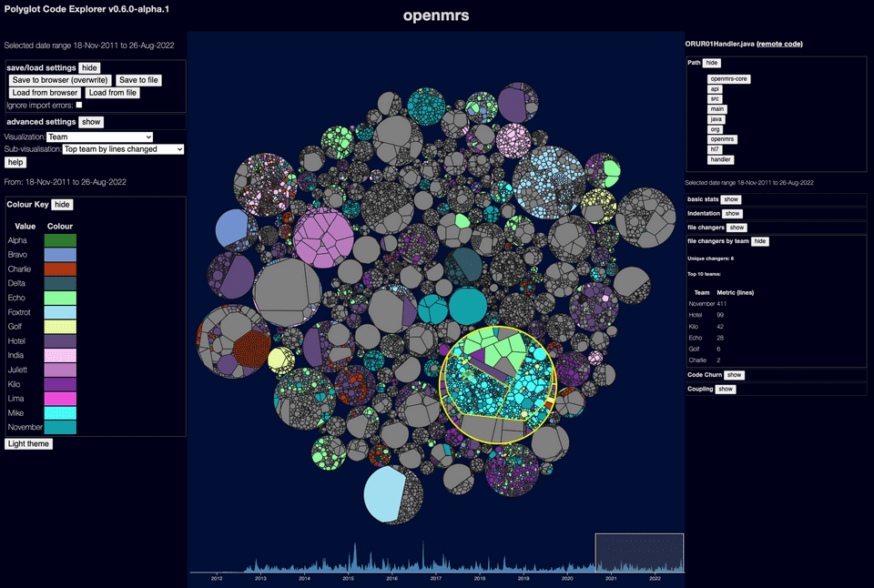Click the solid teal November circle
Image resolution: width=874 pixels, height=588 pixels.
(x=468, y=306)
